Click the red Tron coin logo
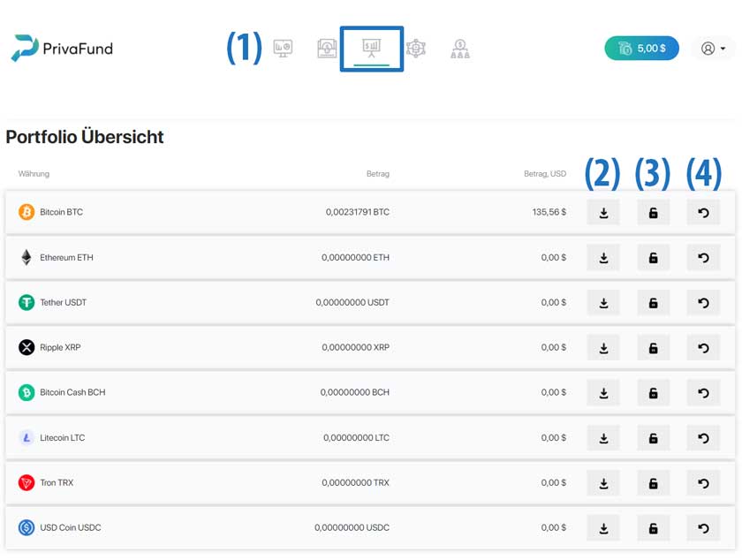Image resolution: width=742 pixels, height=560 pixels. pyautogui.click(x=26, y=483)
